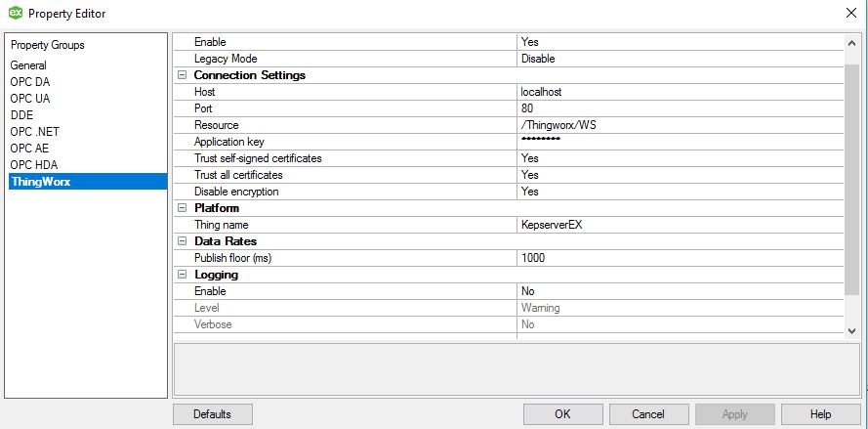Click the Help button
The height and width of the screenshot is (429, 868).
[x=820, y=414]
